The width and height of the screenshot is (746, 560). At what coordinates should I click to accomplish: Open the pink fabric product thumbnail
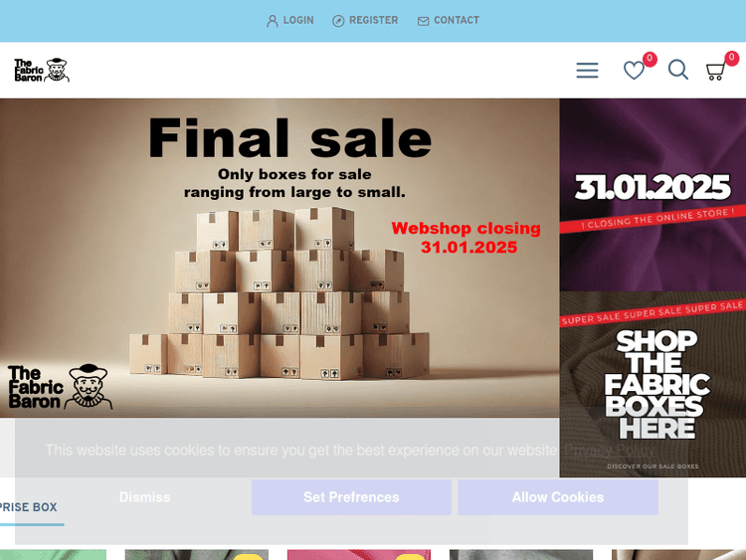point(359,555)
